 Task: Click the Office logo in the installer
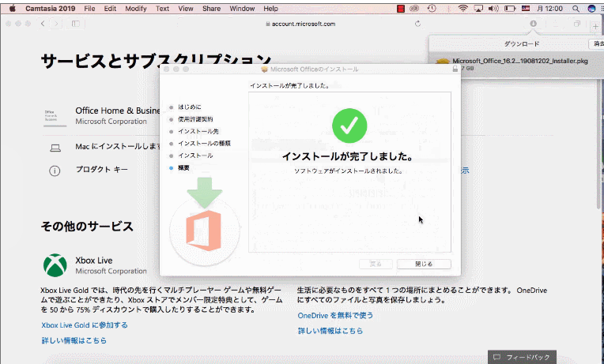(x=204, y=231)
